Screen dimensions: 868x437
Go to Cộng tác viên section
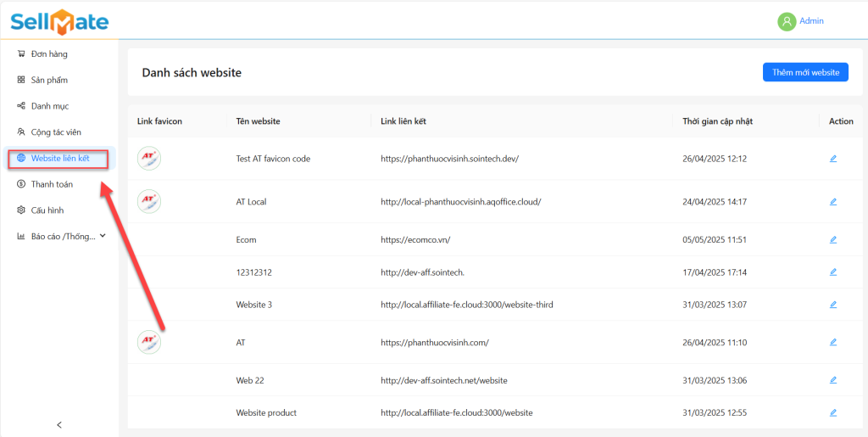click(56, 132)
